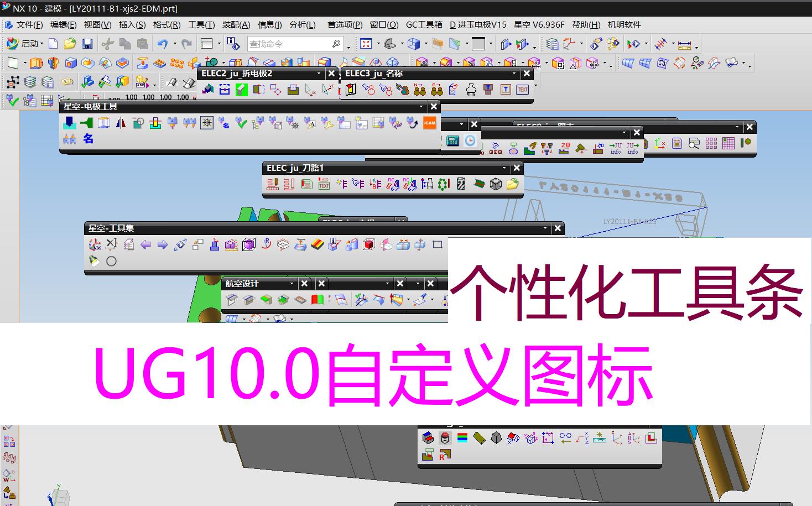This screenshot has height=506, width=812.
Task: Click the red cube icon in 星空-工具集
Action: click(x=369, y=244)
